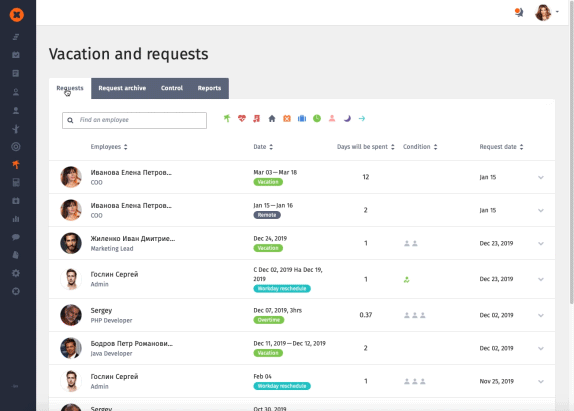Open the sidebar files copy icon
This screenshot has height=411, width=574.
pyautogui.click(x=16, y=255)
